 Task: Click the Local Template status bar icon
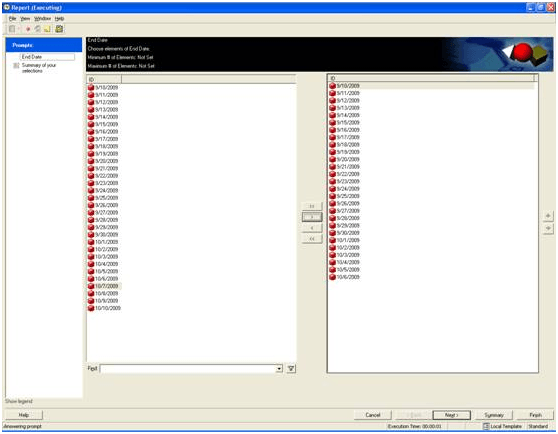tap(486, 426)
